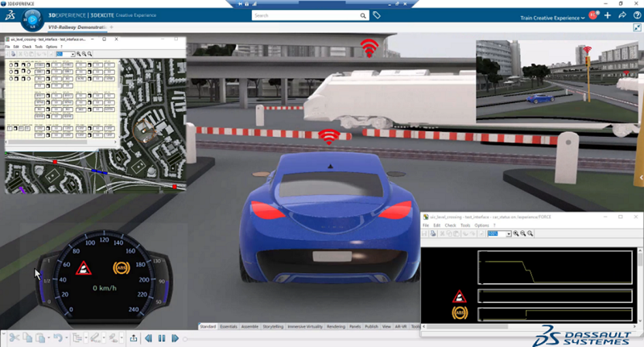
Task: Click the tree structure icon in bottom toolbar
Action: [76, 338]
